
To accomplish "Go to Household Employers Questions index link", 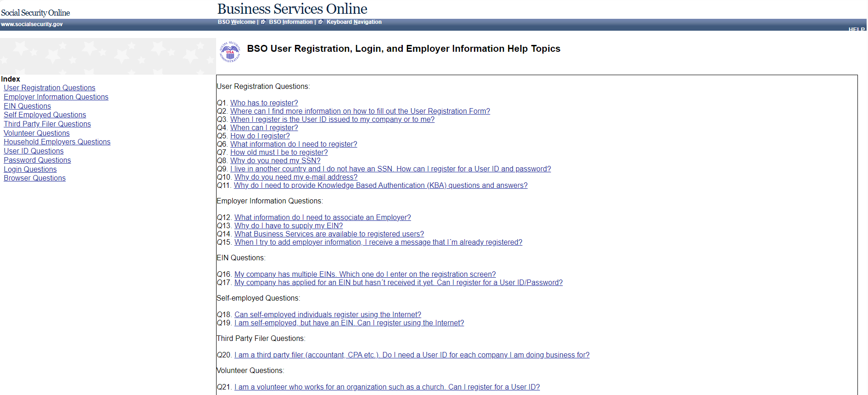I will pyautogui.click(x=57, y=142).
